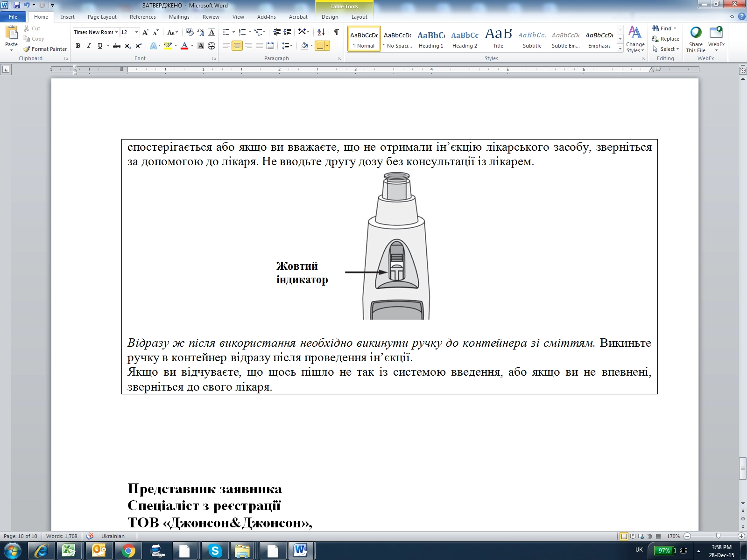Screen dimensions: 747x560
Task: Expand the Styles gallery more arrow
Action: click(620, 49)
